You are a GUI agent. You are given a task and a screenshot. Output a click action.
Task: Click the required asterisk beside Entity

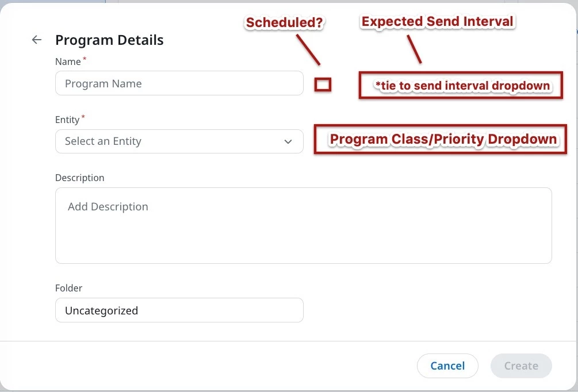[x=83, y=117]
